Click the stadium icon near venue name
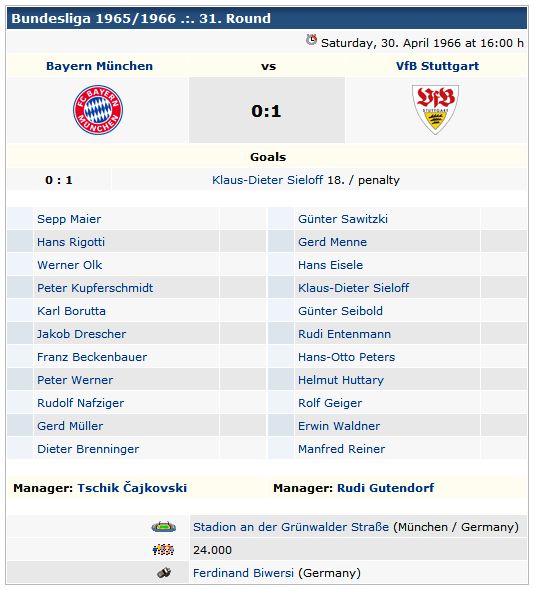This screenshot has height=590, width=534. [x=164, y=527]
